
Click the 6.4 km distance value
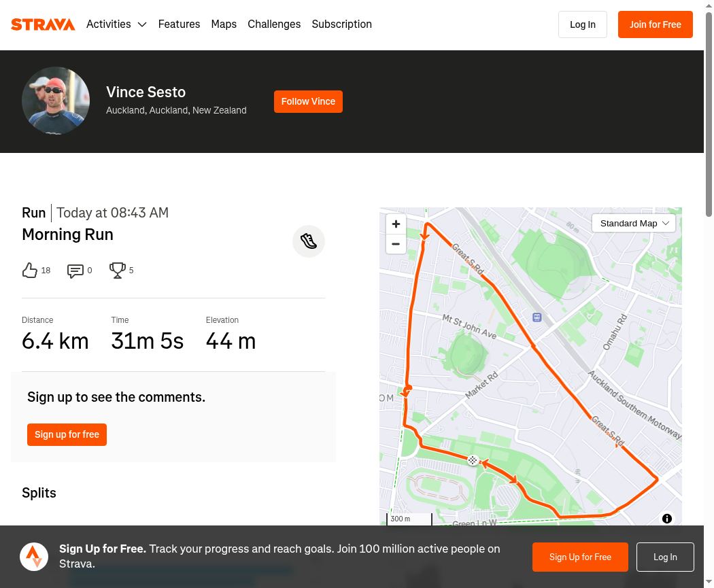[55, 341]
